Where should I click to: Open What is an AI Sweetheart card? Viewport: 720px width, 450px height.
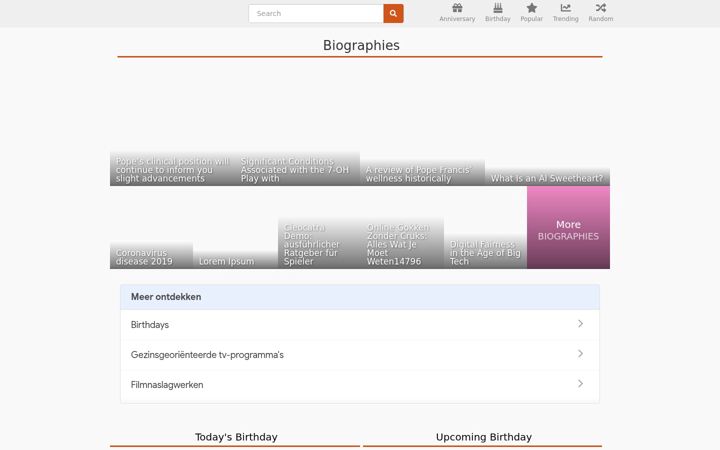pos(547,124)
